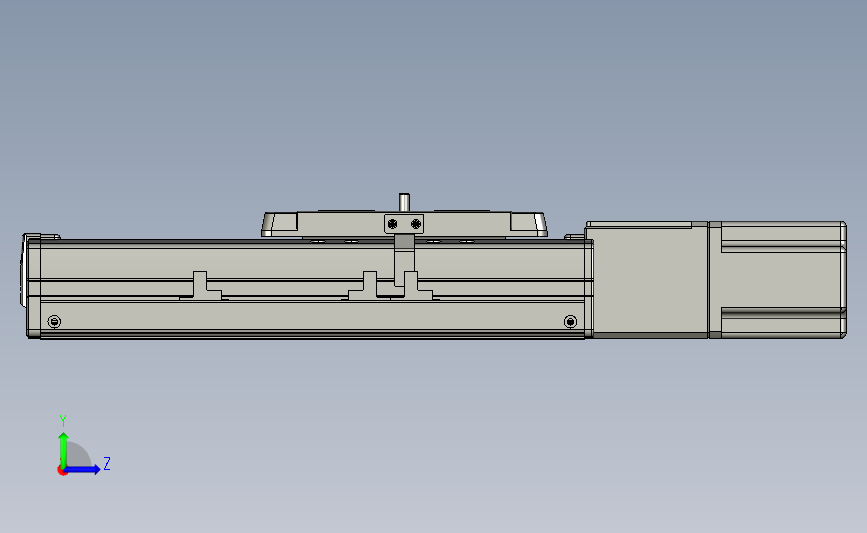Viewport: 867px width, 533px height.
Task: Click the red origin dot of the axis triad
Action: pyautogui.click(x=62, y=471)
